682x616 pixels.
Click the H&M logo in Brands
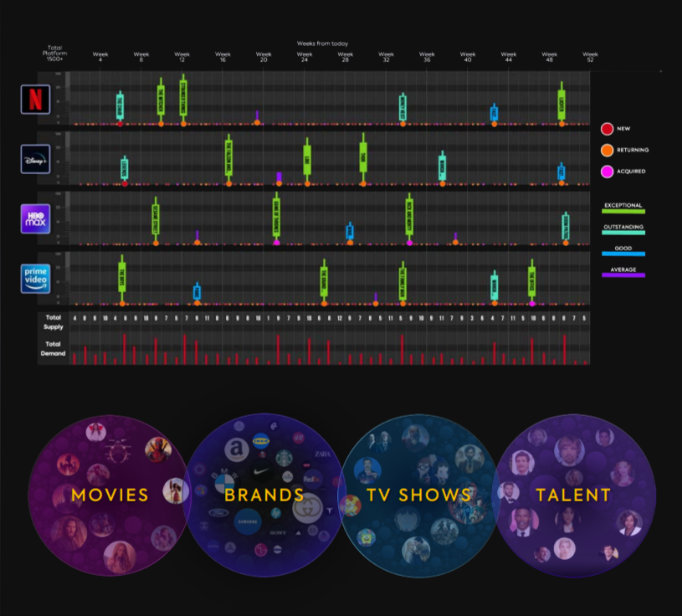click(x=298, y=437)
